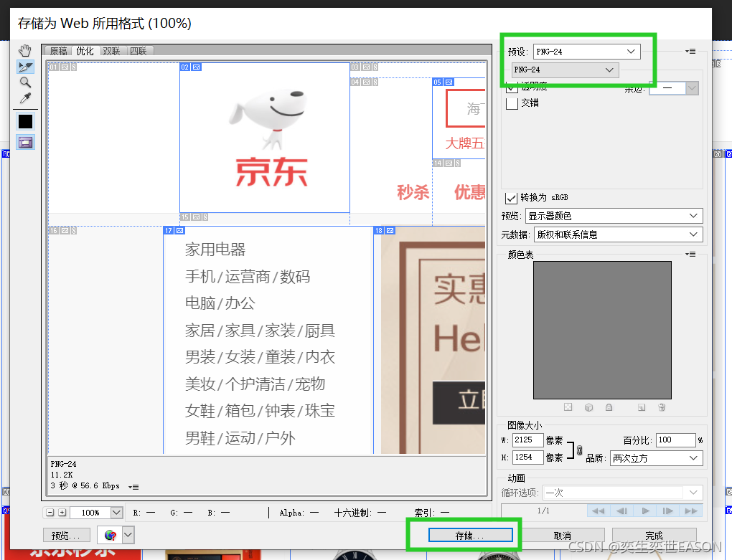Open the PNG-24 file format dropdown
732x560 pixels.
(x=566, y=70)
